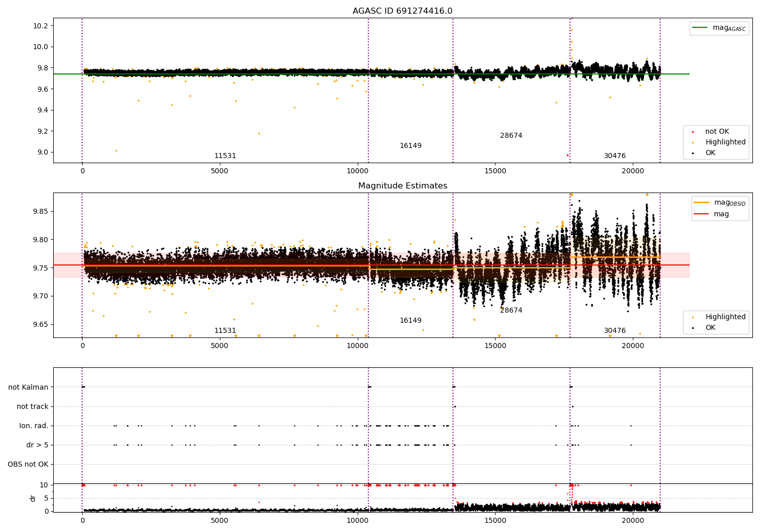760x532 pixels.
Task: Click the plot title AGASC ID 691274416.0
Action: 402,11
